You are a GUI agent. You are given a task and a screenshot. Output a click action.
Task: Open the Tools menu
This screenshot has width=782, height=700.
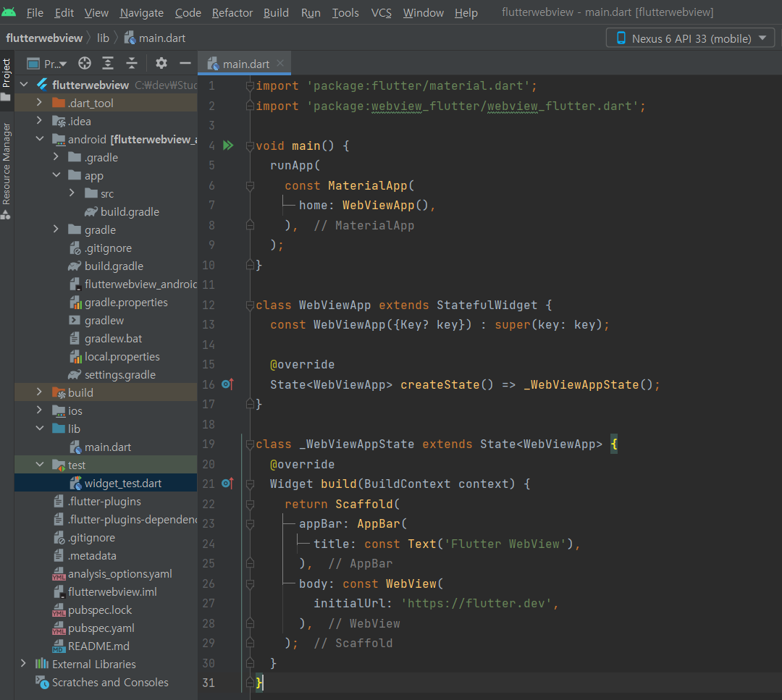[345, 12]
